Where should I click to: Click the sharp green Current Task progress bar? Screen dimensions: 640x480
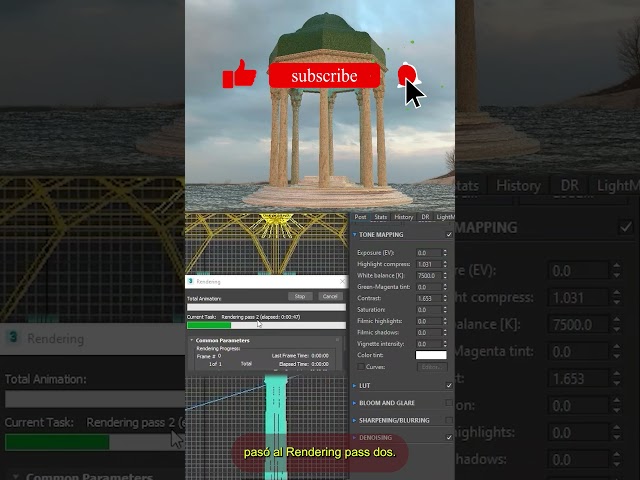[266, 325]
